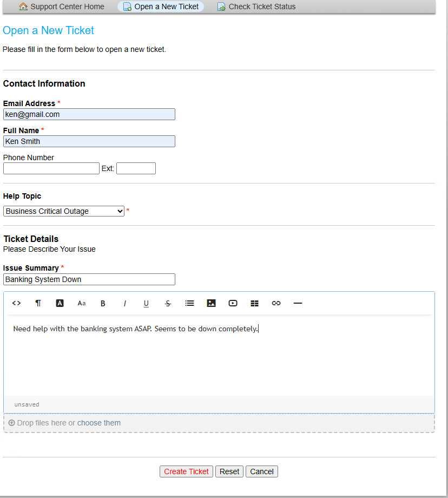Viewport: 448px width, 498px height.
Task: Click the new ticket page icon
Action: point(127,6)
